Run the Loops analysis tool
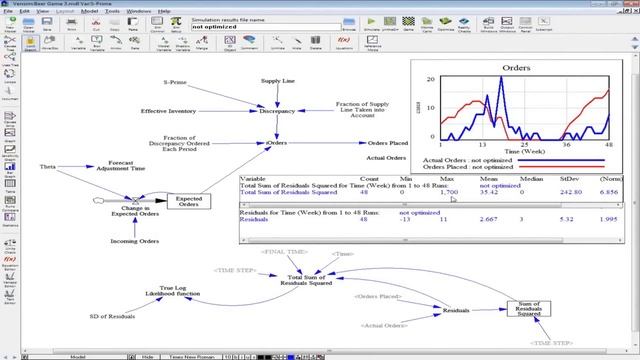Viewport: 640px width, 360px height. point(10,76)
